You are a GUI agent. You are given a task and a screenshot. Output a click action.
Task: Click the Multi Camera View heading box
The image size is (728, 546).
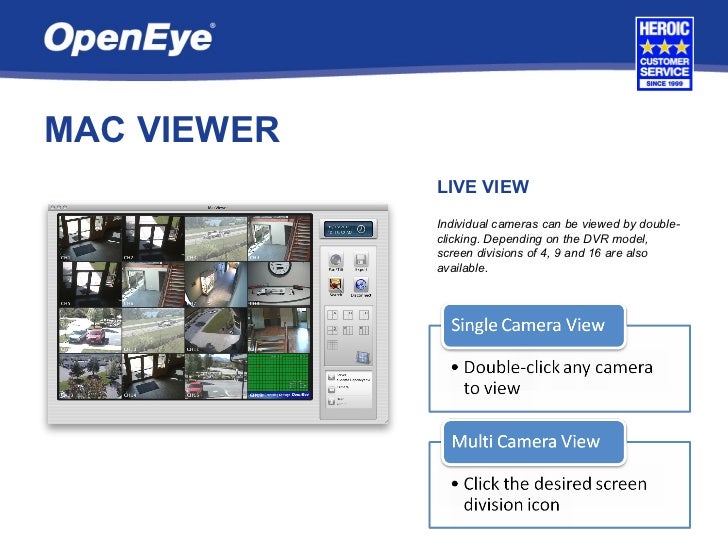pyautogui.click(x=534, y=442)
